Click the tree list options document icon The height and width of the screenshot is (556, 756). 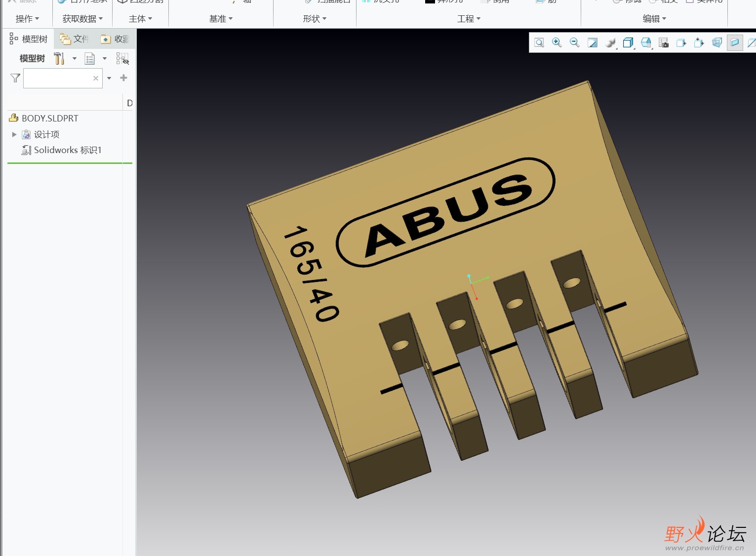pos(89,59)
